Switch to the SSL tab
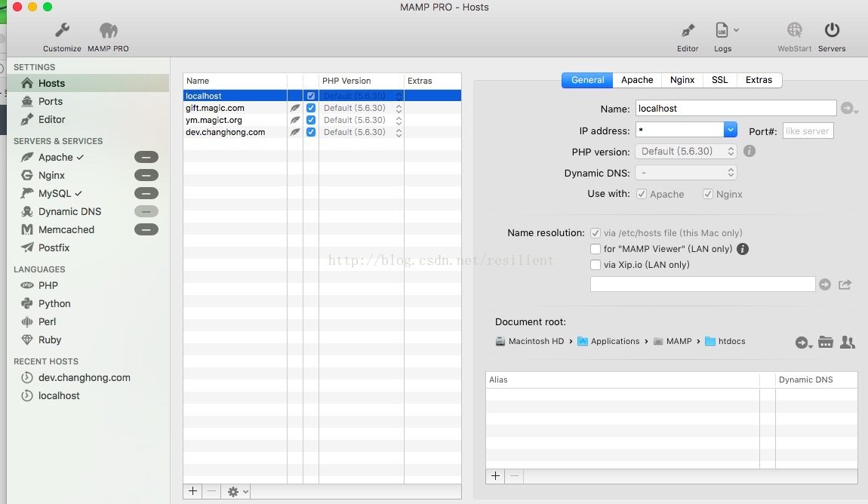 pyautogui.click(x=719, y=80)
